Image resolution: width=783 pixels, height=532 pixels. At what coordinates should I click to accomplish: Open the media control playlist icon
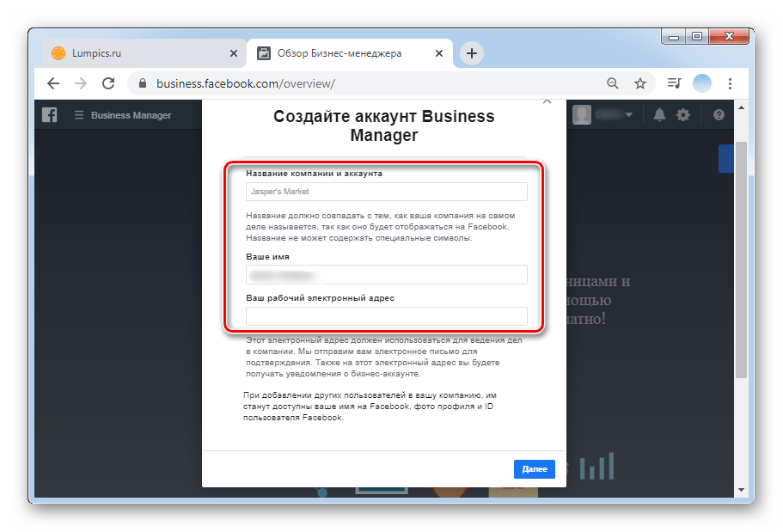(x=674, y=83)
